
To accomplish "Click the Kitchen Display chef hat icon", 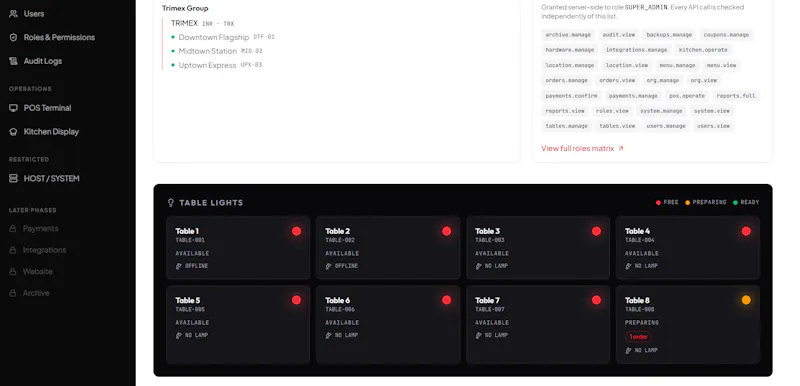I will point(13,132).
